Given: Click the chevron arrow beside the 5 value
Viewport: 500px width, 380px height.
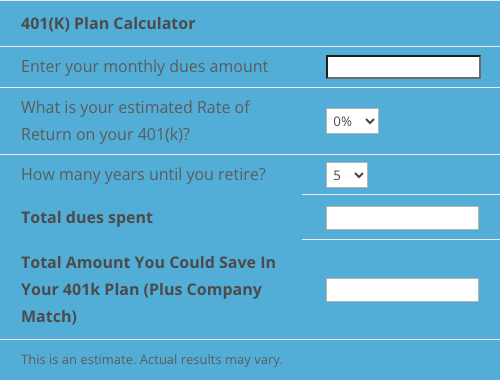Looking at the screenshot, I should [x=359, y=175].
